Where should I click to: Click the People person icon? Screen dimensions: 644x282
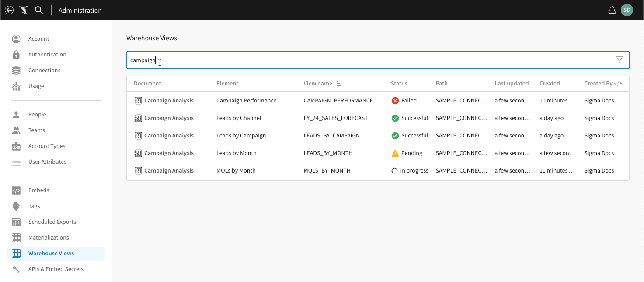point(16,115)
